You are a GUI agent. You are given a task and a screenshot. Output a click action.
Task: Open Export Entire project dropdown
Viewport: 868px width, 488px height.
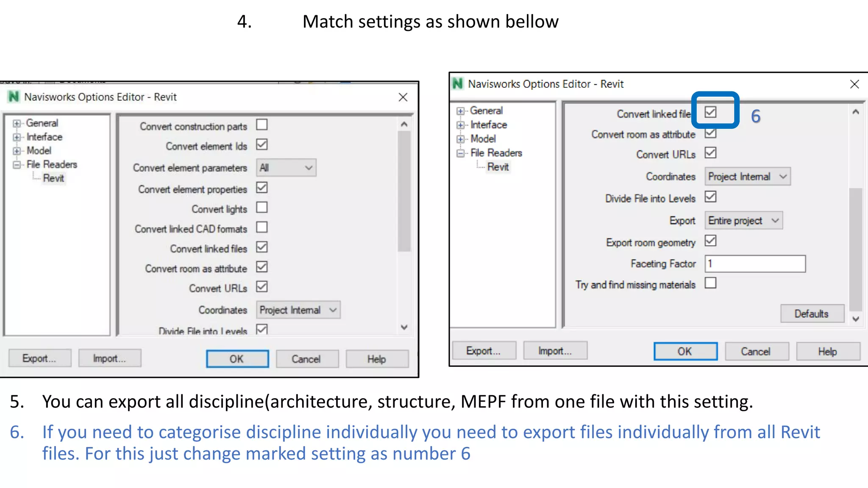coord(744,221)
